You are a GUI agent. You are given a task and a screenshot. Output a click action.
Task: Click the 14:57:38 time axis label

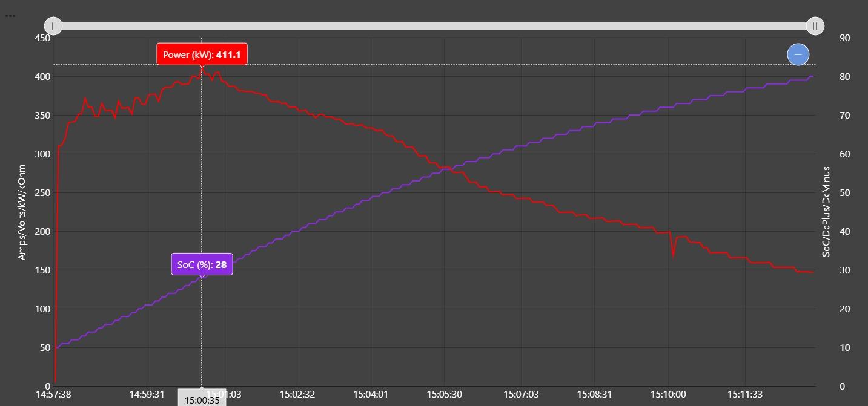(53, 395)
